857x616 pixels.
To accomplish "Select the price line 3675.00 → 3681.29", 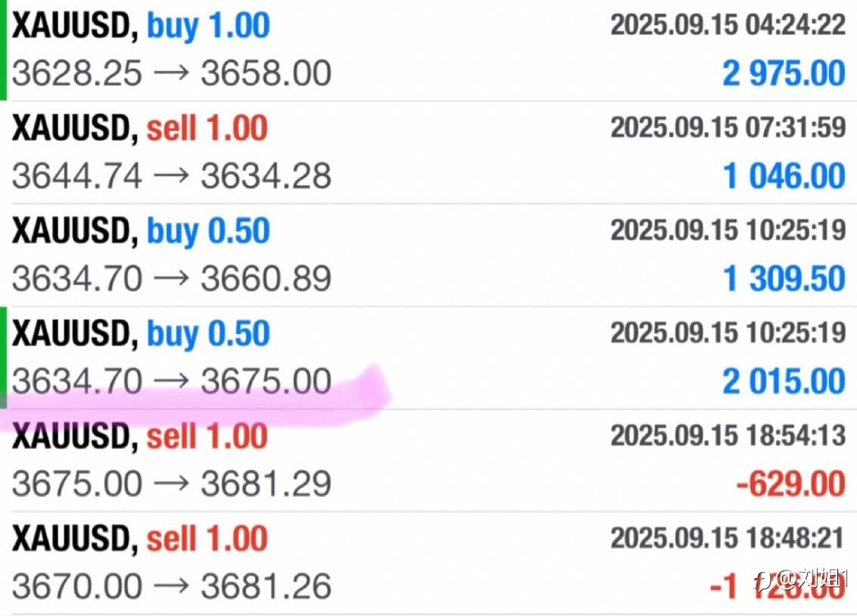I will [172, 484].
